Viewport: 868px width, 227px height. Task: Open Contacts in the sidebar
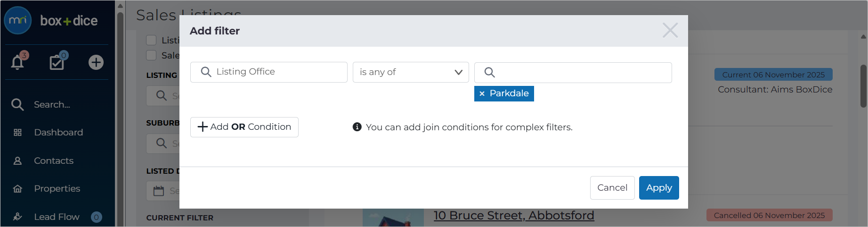pyautogui.click(x=54, y=161)
